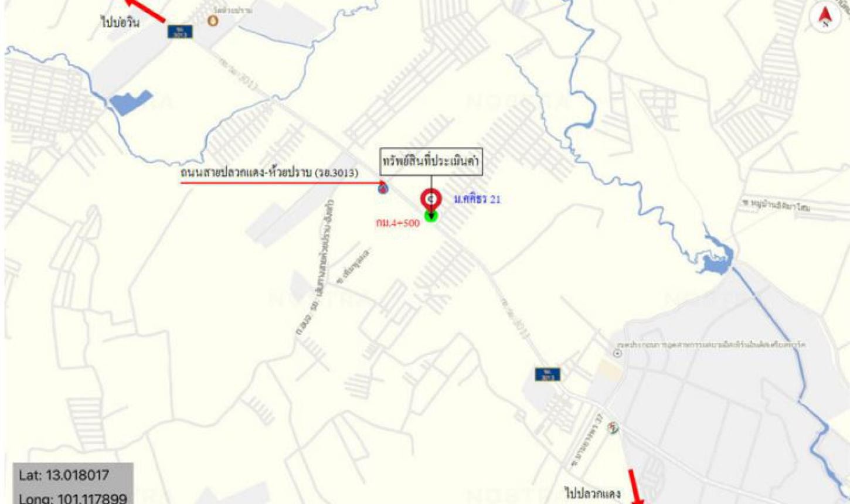Click the red arrow beside ไปปลวกแดง
The image size is (850, 504).
tap(635, 486)
